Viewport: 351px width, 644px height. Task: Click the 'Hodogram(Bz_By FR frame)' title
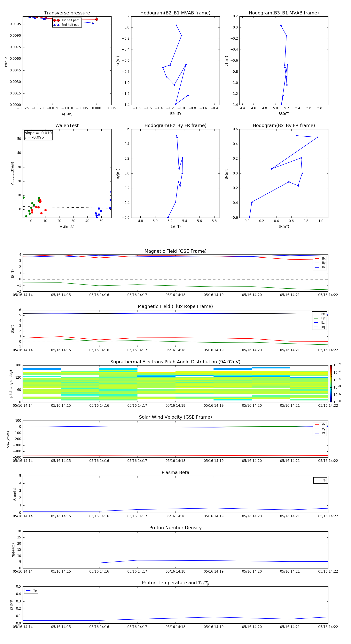pyautogui.click(x=175, y=125)
